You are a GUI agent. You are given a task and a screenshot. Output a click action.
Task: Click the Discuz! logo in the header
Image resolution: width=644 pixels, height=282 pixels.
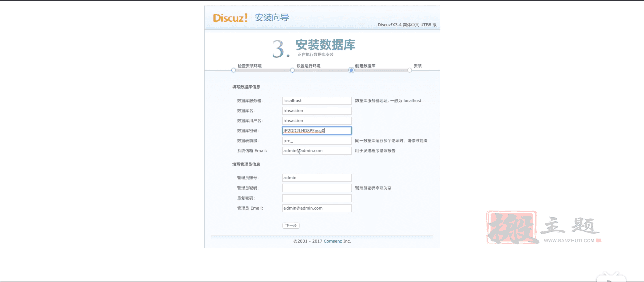[230, 18]
